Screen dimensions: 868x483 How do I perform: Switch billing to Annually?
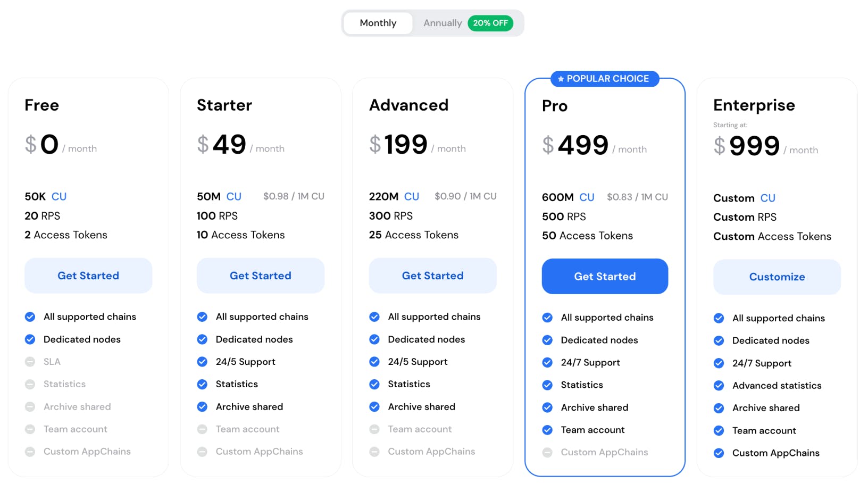pyautogui.click(x=442, y=23)
